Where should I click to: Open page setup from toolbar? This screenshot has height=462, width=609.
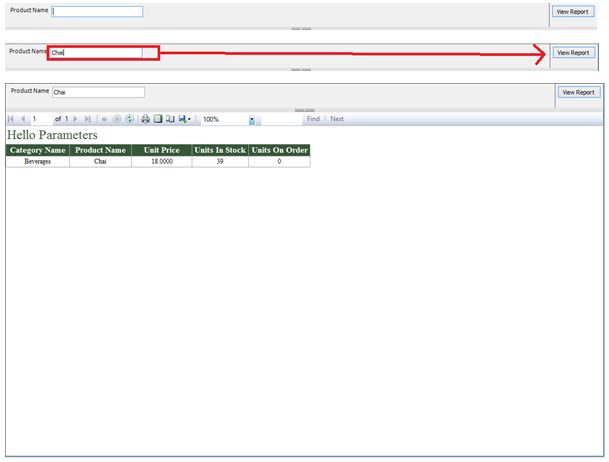[x=170, y=119]
